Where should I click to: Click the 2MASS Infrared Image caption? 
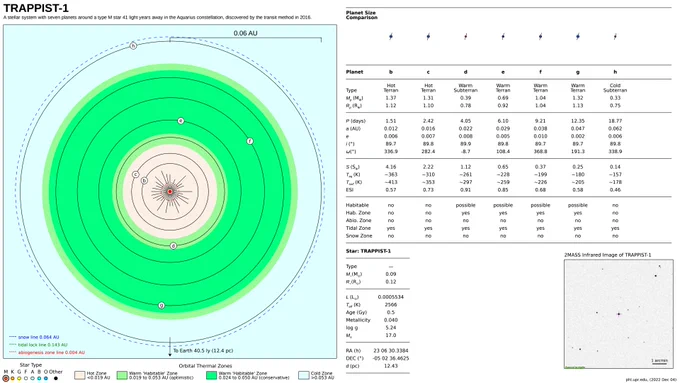pyautogui.click(x=608, y=255)
